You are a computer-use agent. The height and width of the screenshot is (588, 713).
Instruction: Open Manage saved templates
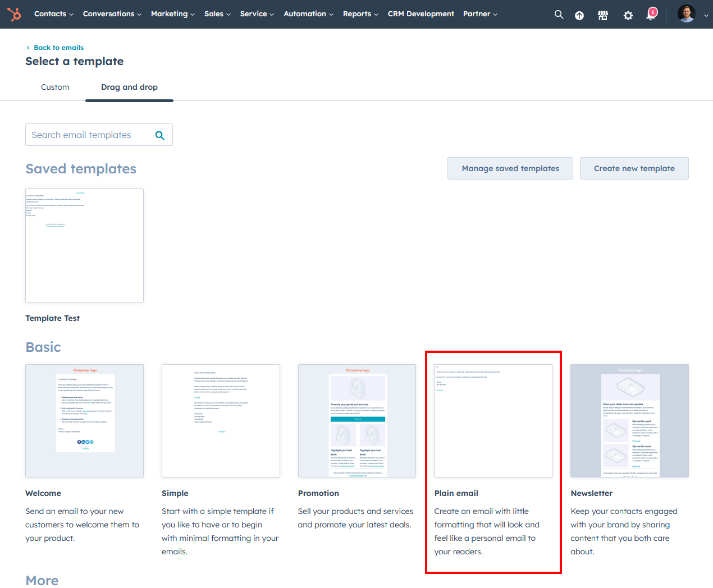pos(510,168)
